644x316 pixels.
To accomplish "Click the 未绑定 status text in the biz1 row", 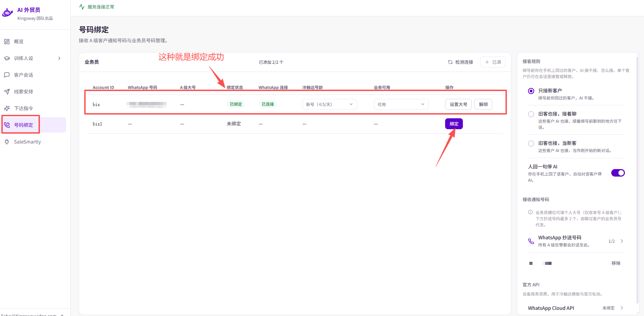I will point(234,124).
